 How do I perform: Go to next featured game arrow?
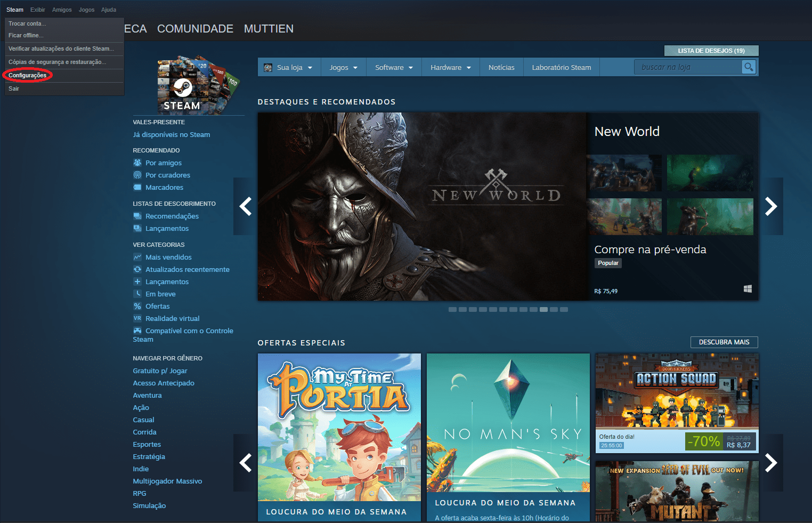tap(771, 206)
